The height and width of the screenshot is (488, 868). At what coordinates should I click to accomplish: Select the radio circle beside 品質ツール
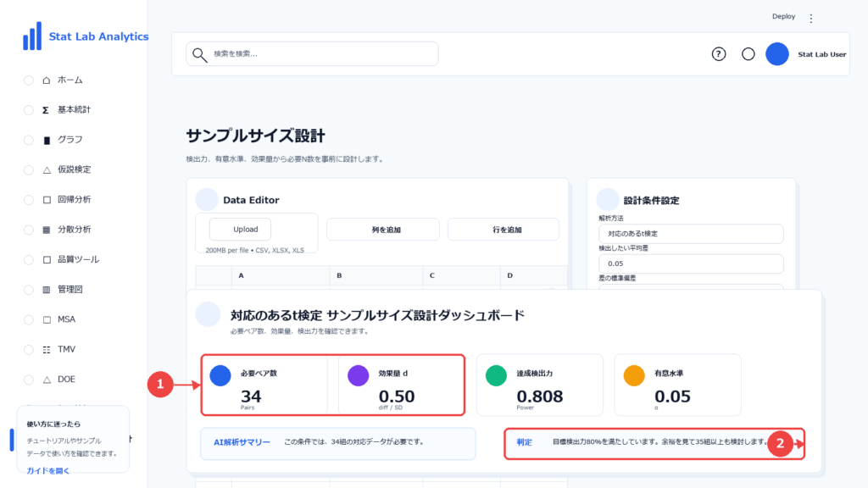[x=29, y=259]
